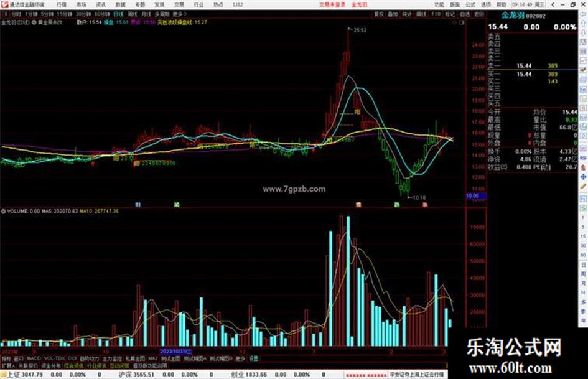Screen dimensions: 588x379
Task: Click stock name 金龙羽 in quote panel
Action: tap(513, 16)
